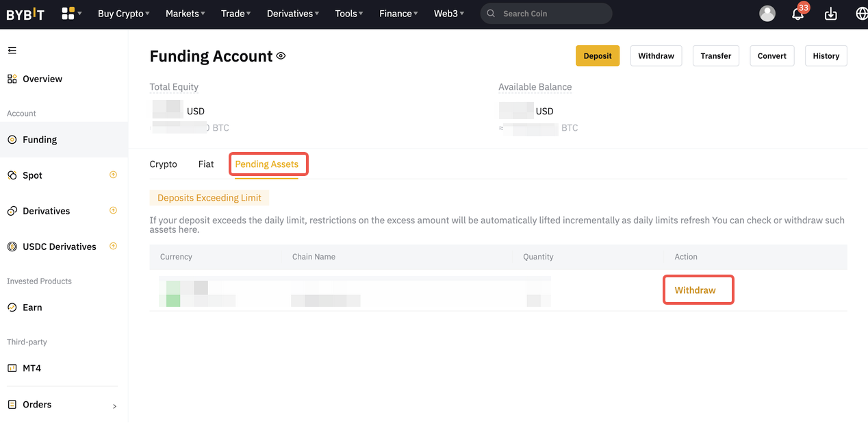
Task: Open the Derivatives top menu dropdown
Action: 293,14
